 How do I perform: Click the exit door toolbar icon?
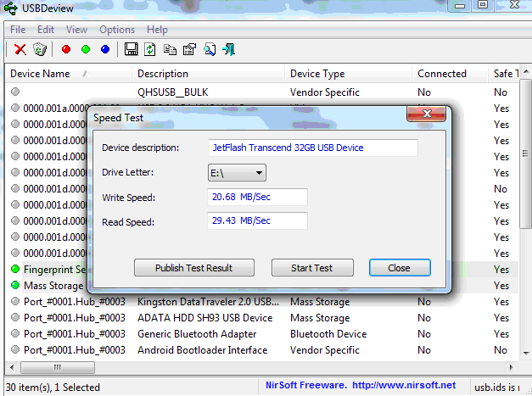point(228,50)
